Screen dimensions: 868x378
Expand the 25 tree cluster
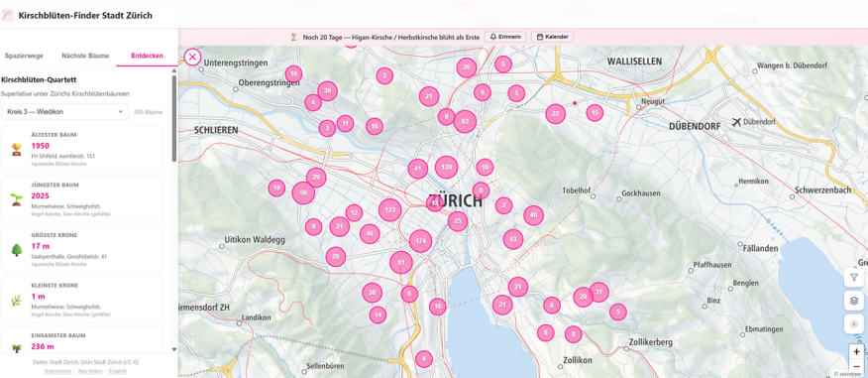(458, 221)
